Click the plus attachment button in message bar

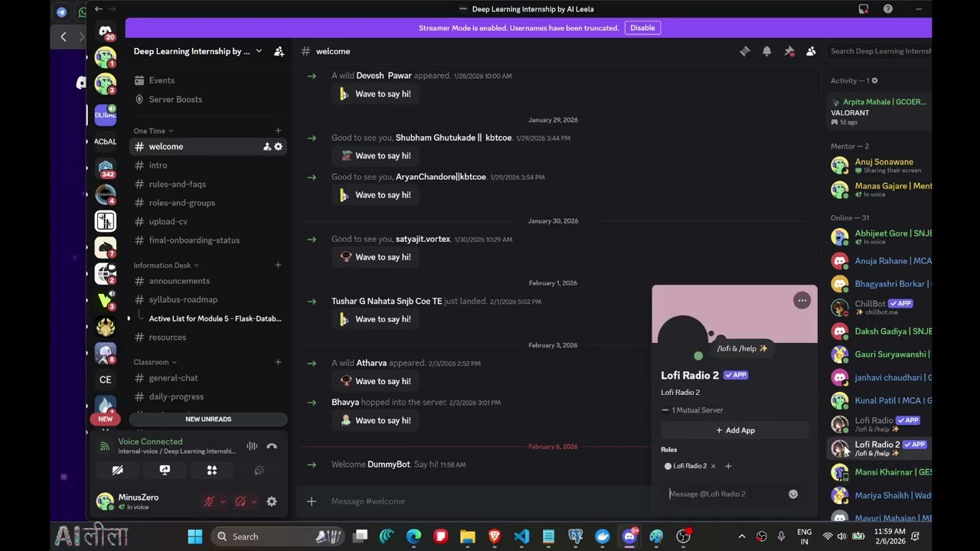(x=312, y=501)
